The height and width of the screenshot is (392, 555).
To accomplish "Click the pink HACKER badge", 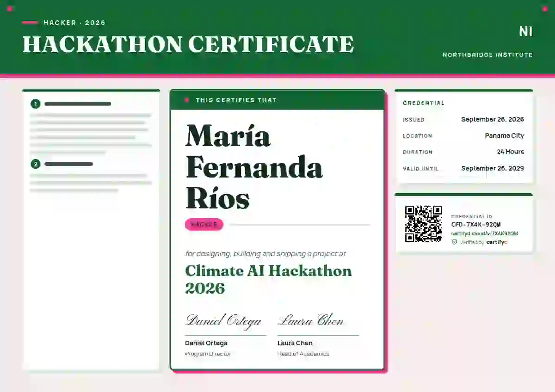I will point(204,224).
